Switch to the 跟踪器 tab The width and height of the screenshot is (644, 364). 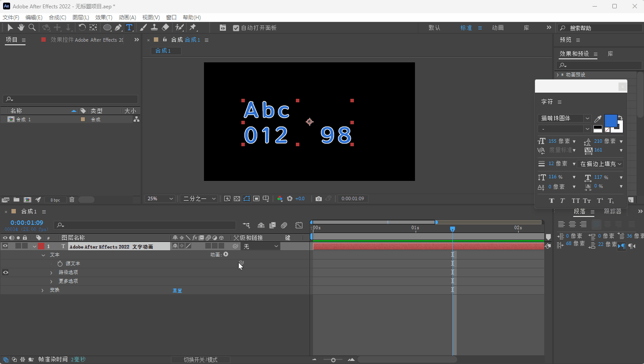click(x=612, y=211)
